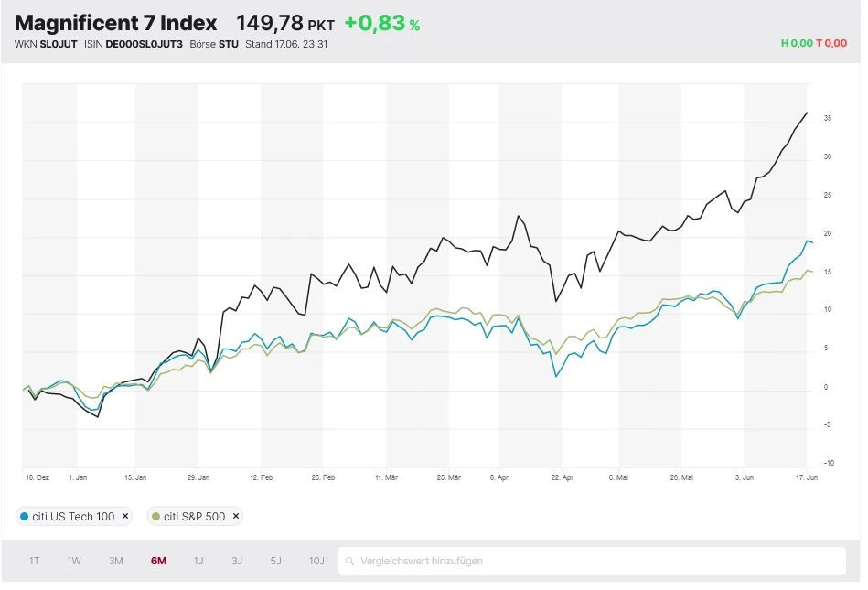Show the 3M chart period

click(x=116, y=561)
